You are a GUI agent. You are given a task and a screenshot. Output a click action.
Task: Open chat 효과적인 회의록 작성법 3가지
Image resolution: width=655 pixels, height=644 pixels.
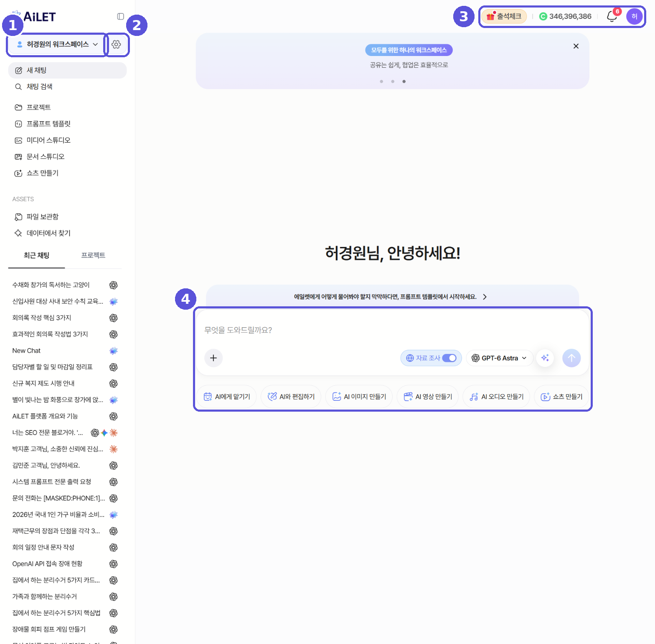(x=65, y=334)
